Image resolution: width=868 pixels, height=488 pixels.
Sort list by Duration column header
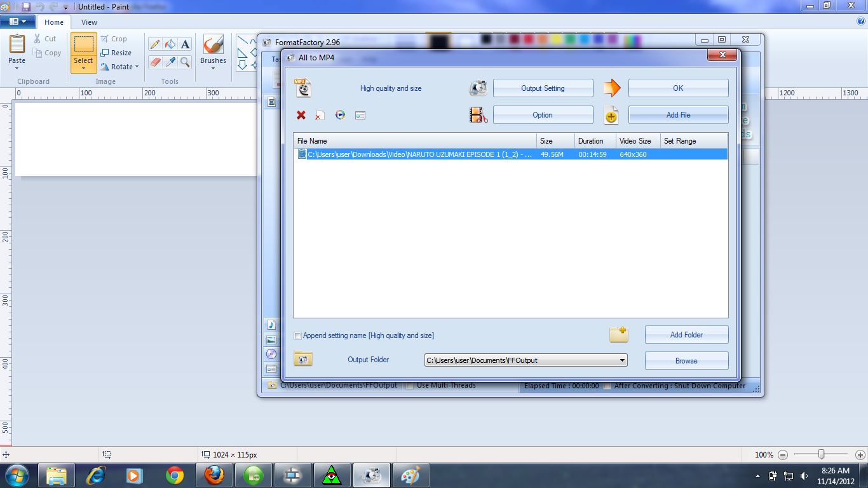click(595, 141)
